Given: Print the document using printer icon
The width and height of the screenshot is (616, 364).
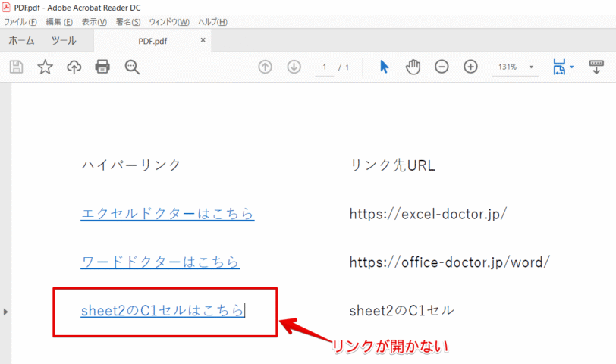Looking at the screenshot, I should tap(102, 67).
